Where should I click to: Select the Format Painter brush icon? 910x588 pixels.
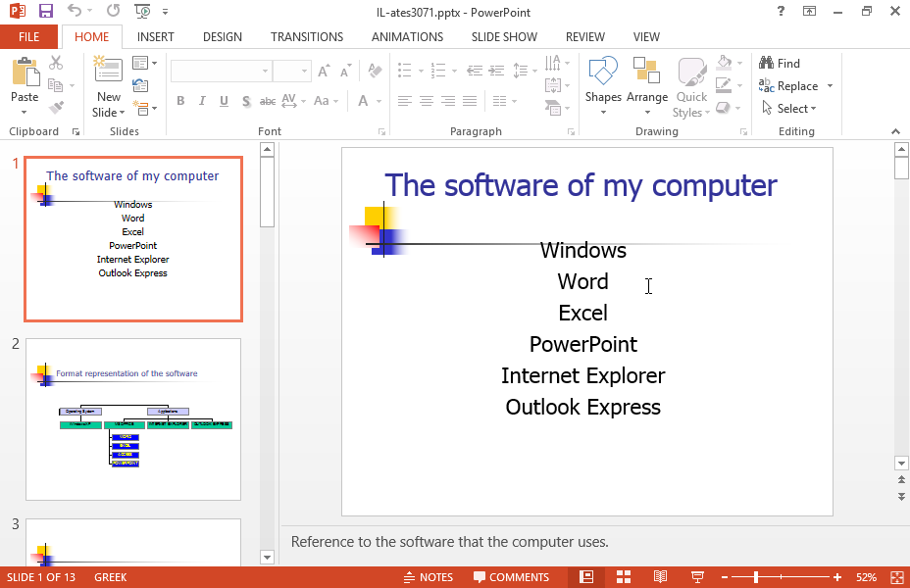(x=56, y=108)
